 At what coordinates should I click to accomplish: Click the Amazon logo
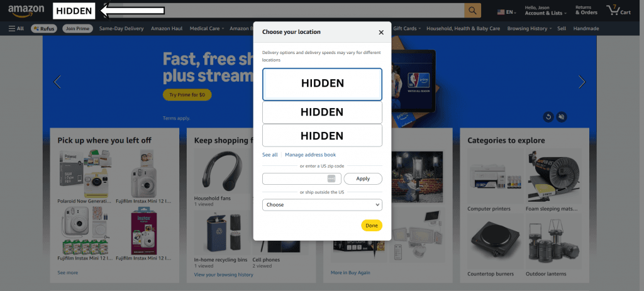pyautogui.click(x=26, y=11)
